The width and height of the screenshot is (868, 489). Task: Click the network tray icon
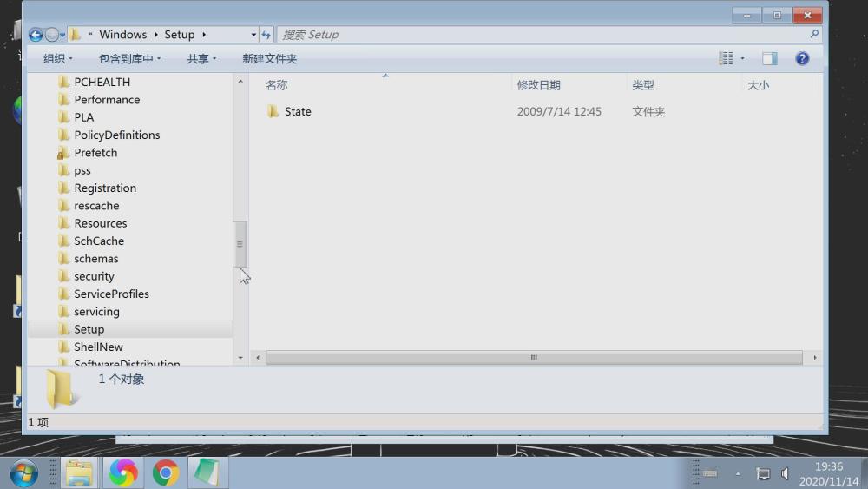tap(763, 474)
